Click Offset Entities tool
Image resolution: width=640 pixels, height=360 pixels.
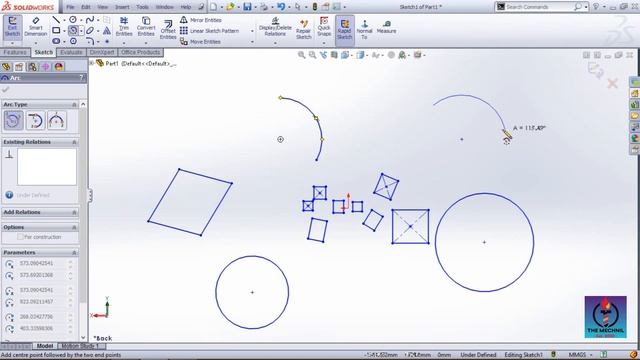168,30
